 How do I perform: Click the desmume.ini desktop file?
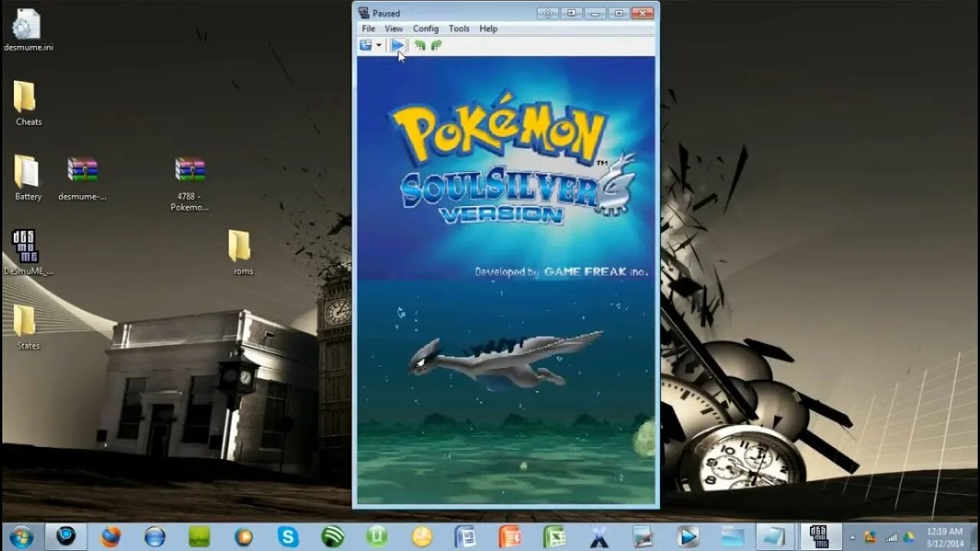coord(28,31)
